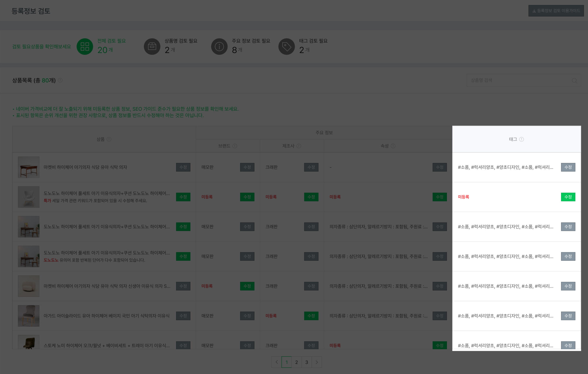Go to next page with right chevron

[x=317, y=362]
